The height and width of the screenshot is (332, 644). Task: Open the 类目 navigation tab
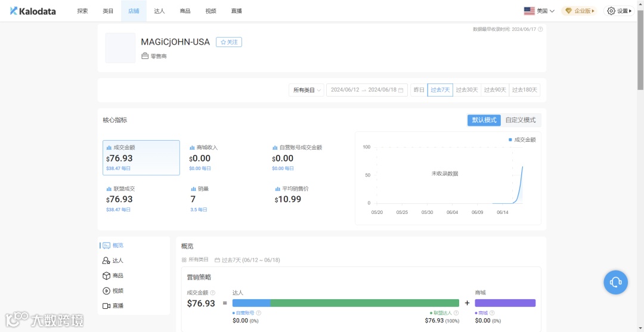click(x=108, y=11)
